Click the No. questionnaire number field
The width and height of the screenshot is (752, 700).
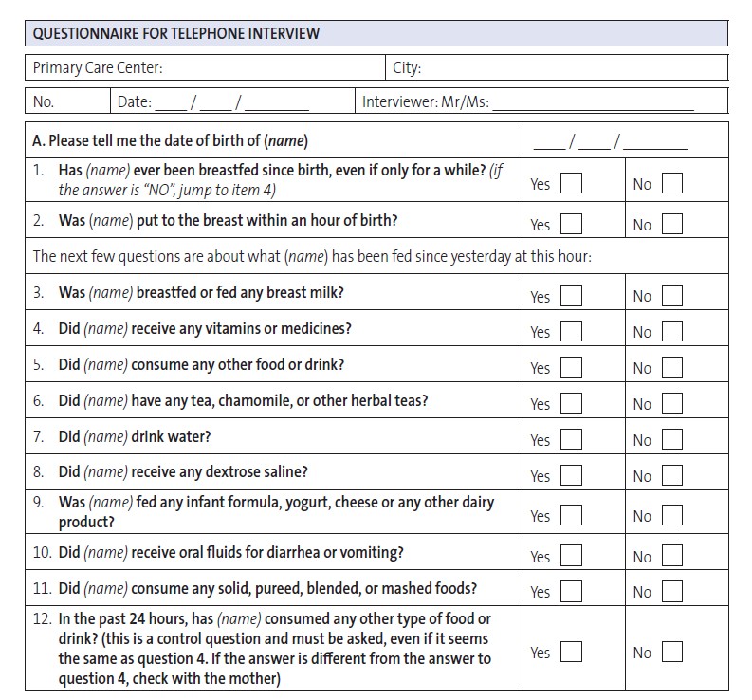click(x=67, y=101)
